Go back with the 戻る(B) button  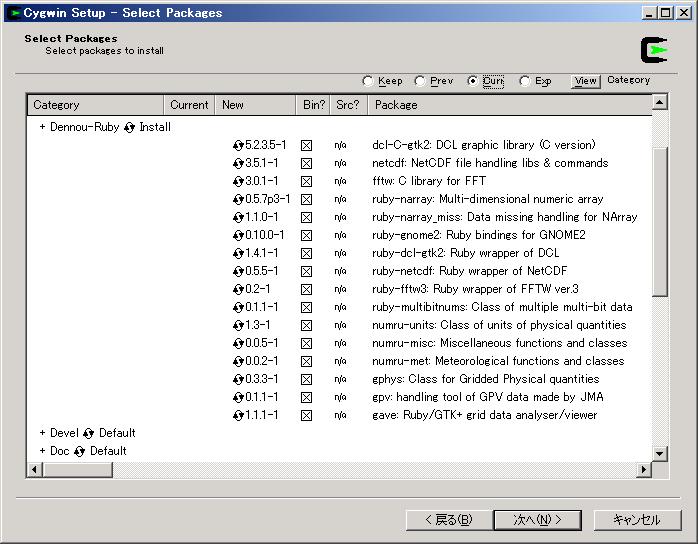[449, 520]
